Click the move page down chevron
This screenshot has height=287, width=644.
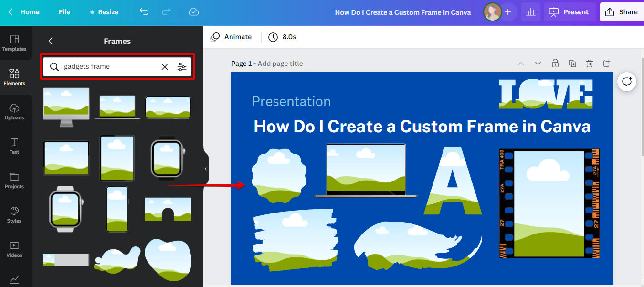538,63
